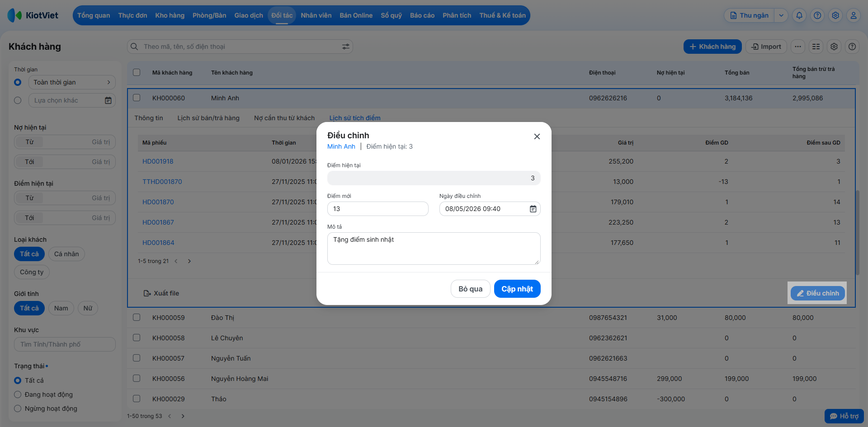Screen dimensions: 868x427
Task: Open the Báo cáo menu
Action: click(422, 15)
